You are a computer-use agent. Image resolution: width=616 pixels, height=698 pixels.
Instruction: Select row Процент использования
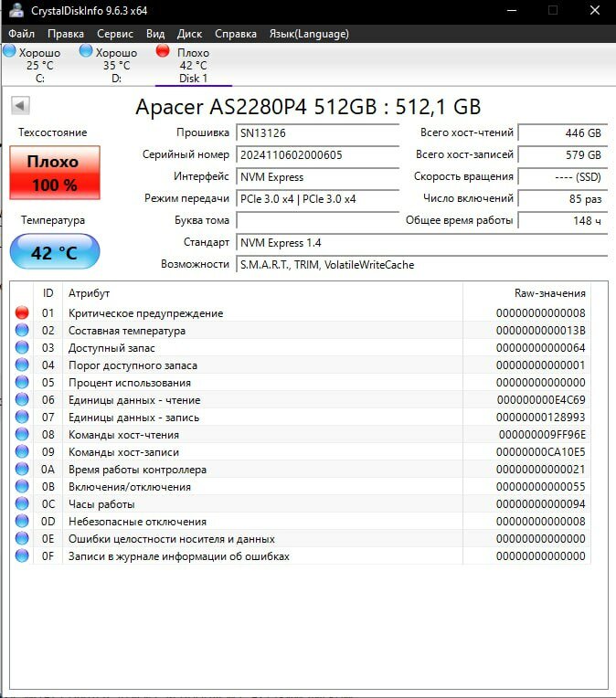tap(301, 383)
